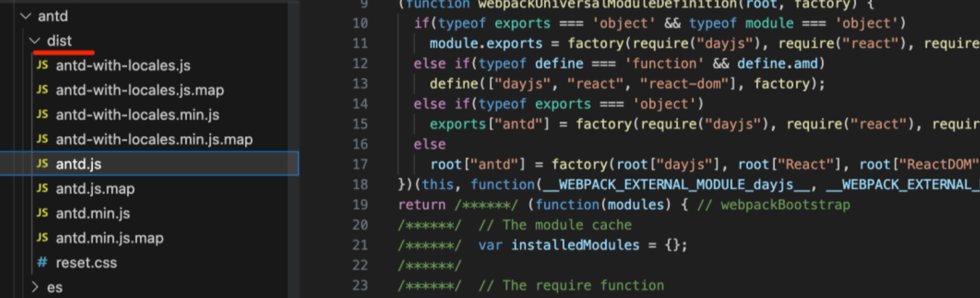Click line number 19 in the gutter
The height and width of the screenshot is (298, 980).
360,205
